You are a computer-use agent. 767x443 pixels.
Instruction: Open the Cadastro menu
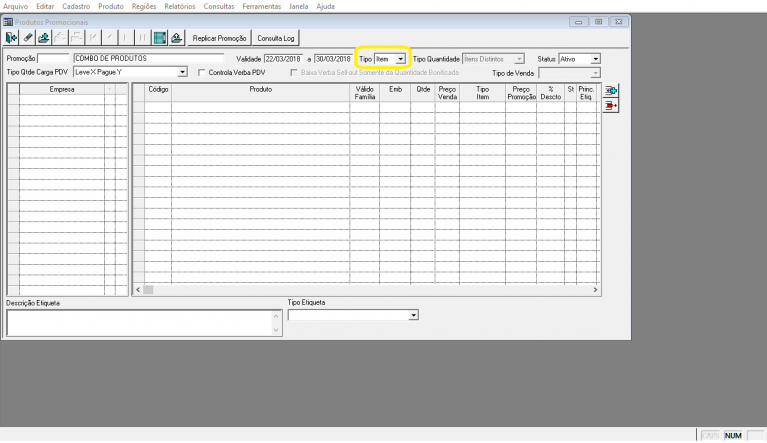pyautogui.click(x=76, y=6)
